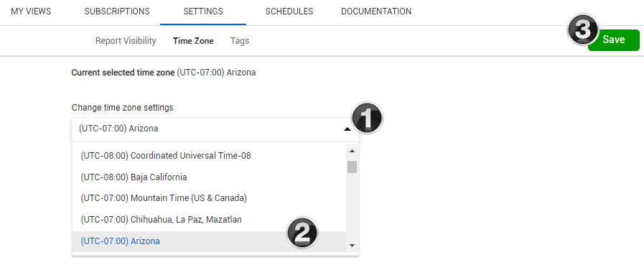Image resolution: width=644 pixels, height=265 pixels.
Task: Select the SETTINGS tab
Action: 203,11
